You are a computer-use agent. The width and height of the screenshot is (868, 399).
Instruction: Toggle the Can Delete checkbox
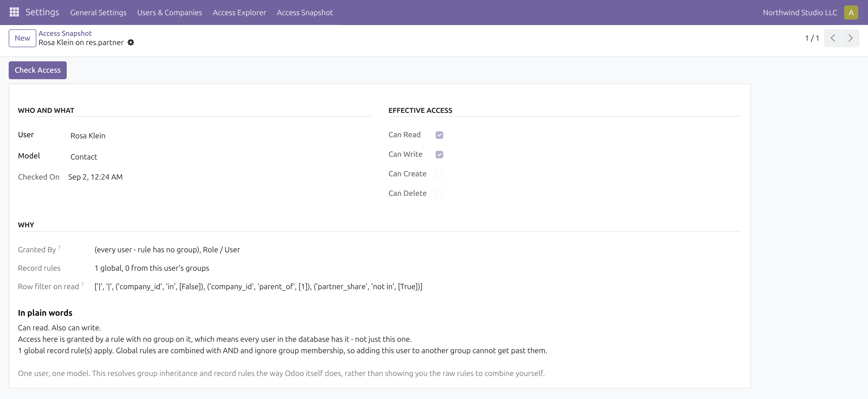439,194
